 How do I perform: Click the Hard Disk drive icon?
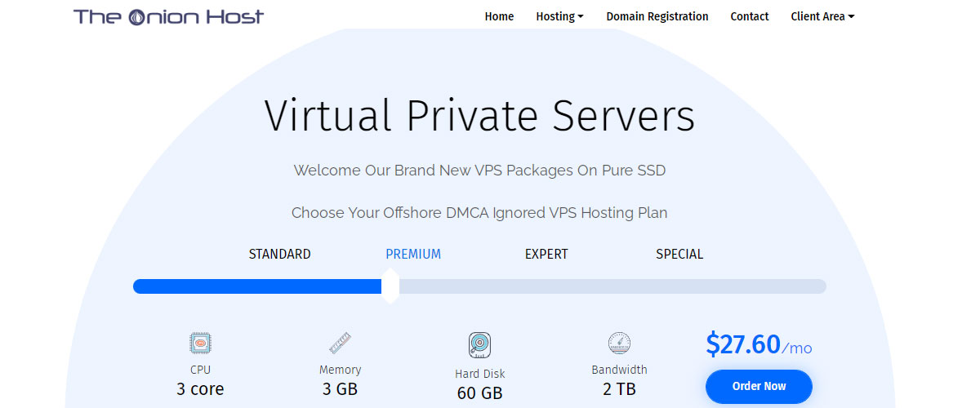480,345
